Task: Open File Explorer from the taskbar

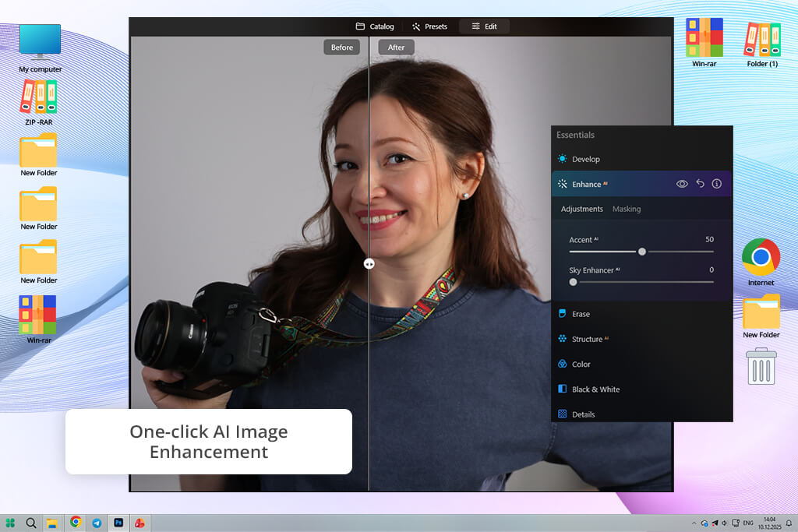Action: (x=52, y=523)
